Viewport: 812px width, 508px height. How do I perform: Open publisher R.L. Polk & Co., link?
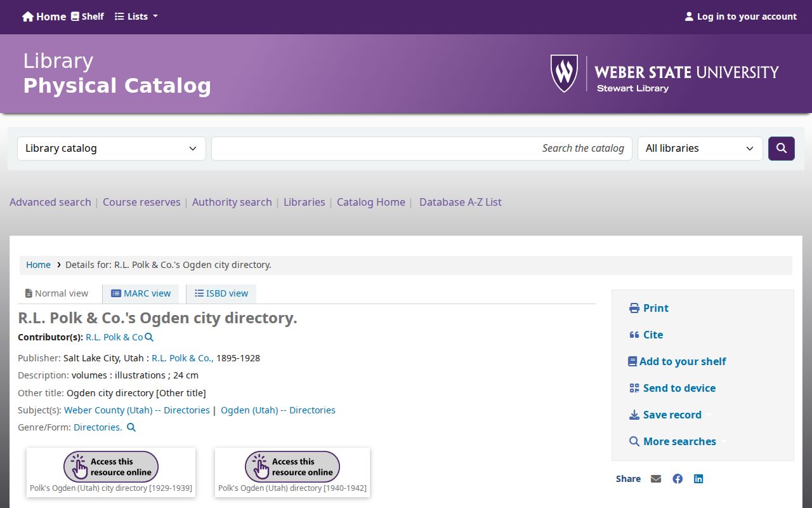183,358
